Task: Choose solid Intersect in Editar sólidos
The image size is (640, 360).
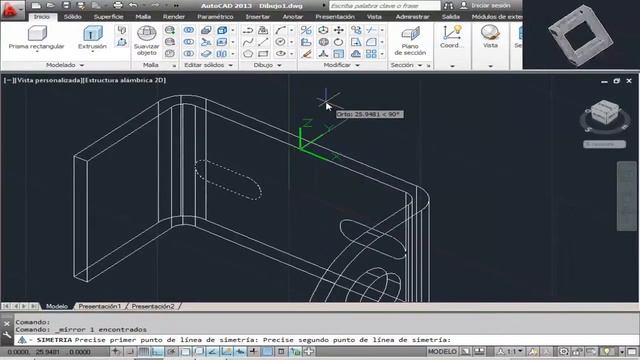Action: pyautogui.click(x=189, y=53)
